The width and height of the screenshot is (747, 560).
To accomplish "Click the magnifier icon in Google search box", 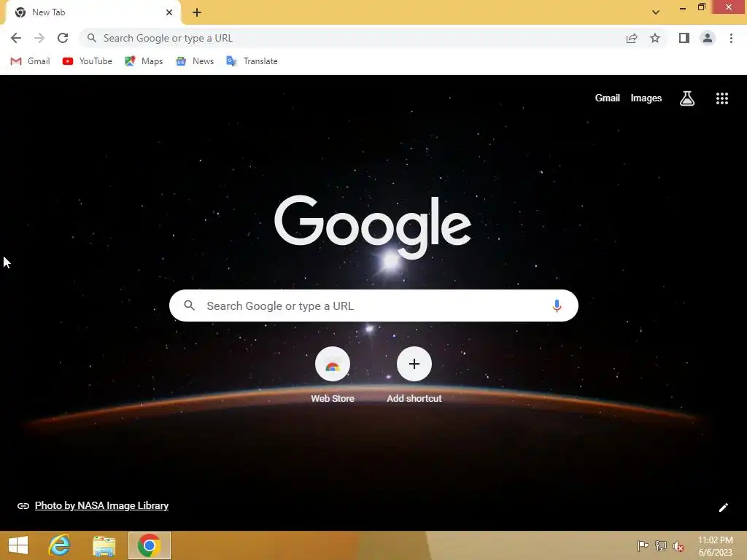I will point(189,306).
